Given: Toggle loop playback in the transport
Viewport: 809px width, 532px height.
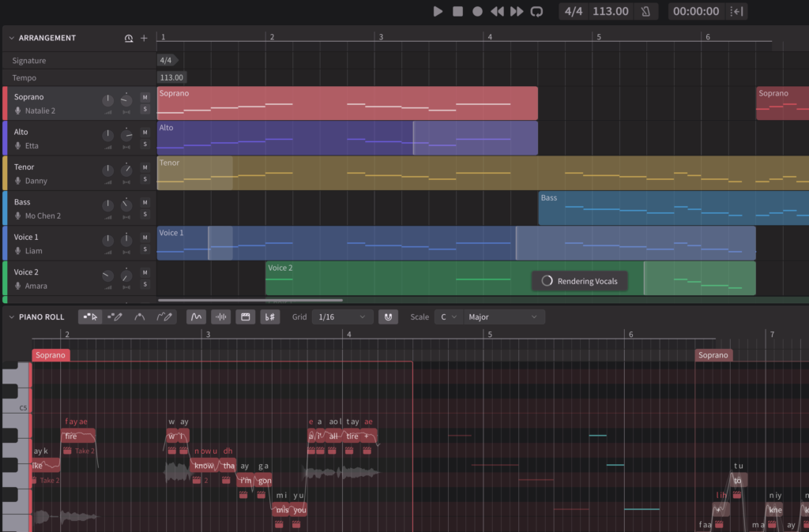Looking at the screenshot, I should point(536,11).
